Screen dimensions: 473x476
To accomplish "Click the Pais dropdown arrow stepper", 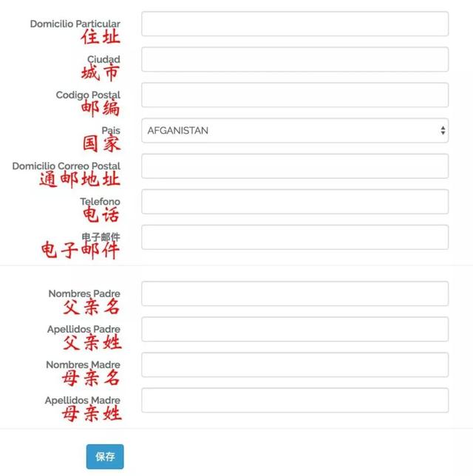I will (x=443, y=131).
